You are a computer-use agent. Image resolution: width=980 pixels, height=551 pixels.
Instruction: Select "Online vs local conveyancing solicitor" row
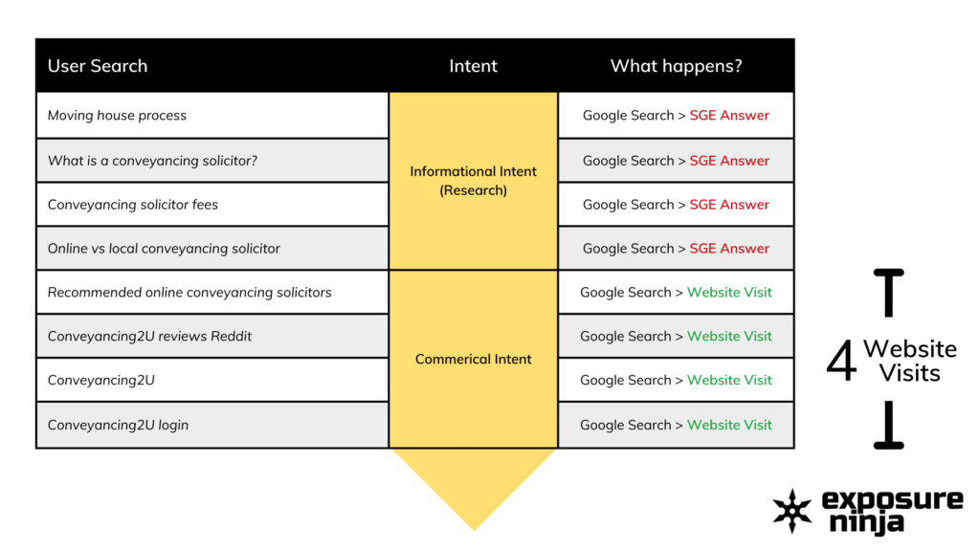[x=164, y=249]
